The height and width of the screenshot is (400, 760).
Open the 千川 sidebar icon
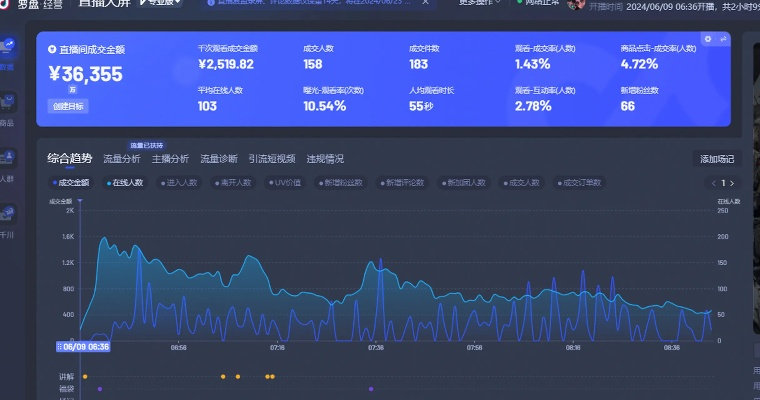(8, 220)
